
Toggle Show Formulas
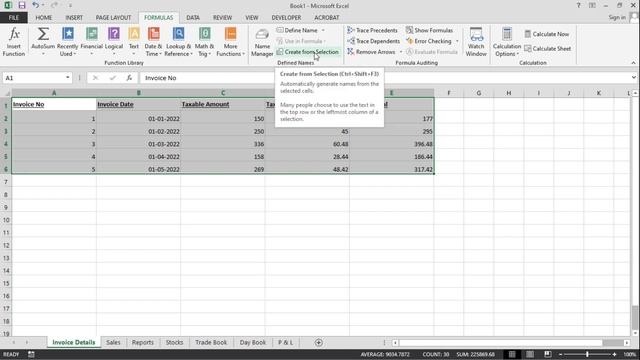click(429, 30)
